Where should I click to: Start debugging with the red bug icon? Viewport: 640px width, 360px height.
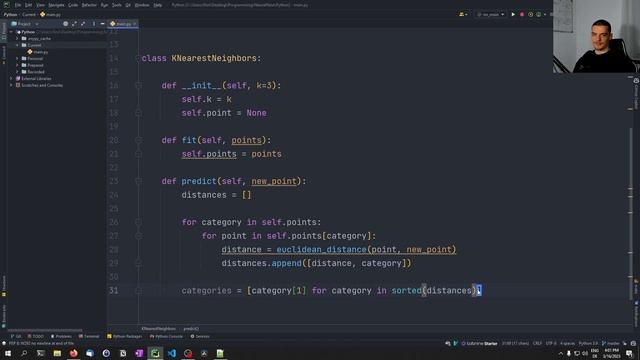[x=522, y=14]
